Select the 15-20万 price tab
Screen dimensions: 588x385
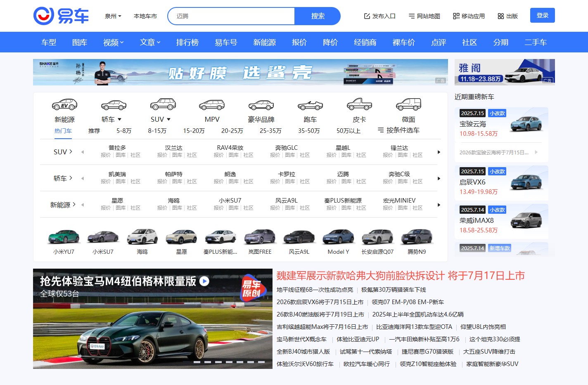coord(194,131)
